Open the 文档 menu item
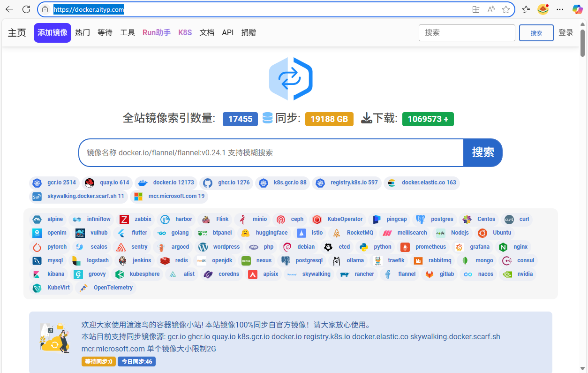Viewport: 588px width, 373px height. click(x=207, y=32)
